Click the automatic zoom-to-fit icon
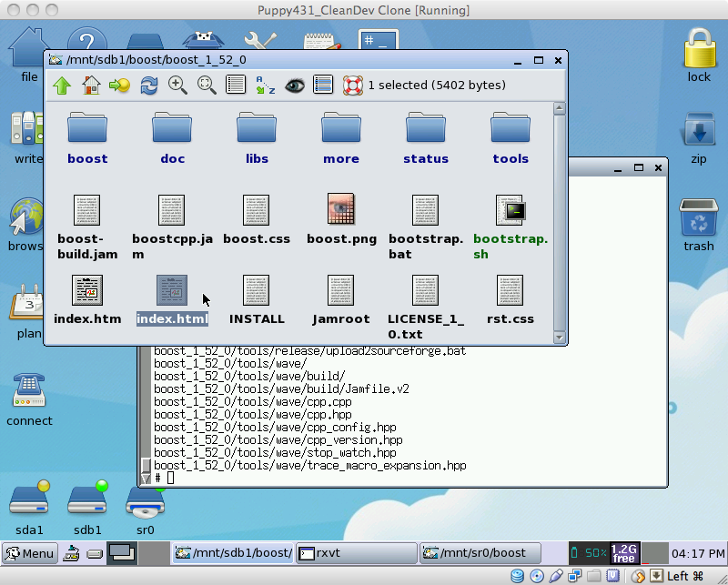 point(207,86)
